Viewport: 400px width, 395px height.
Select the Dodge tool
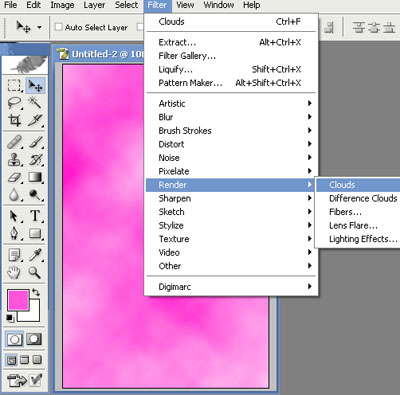point(35,194)
